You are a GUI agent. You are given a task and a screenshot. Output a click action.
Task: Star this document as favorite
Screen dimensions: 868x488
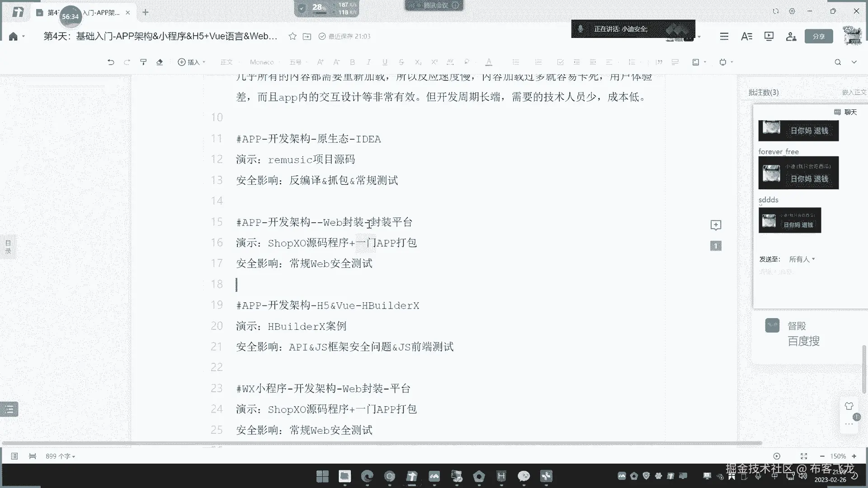pos(292,36)
